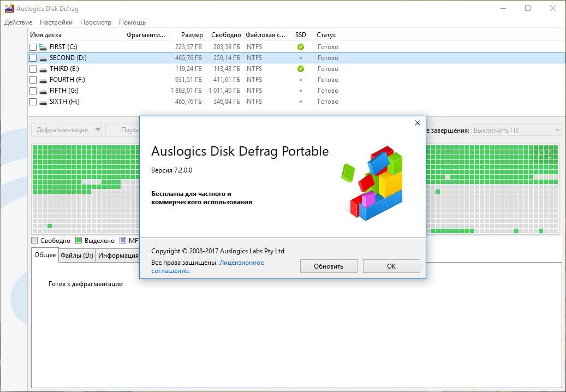
Task: Click the green SSD checkmark for FIRST (C:)
Action: (x=300, y=47)
